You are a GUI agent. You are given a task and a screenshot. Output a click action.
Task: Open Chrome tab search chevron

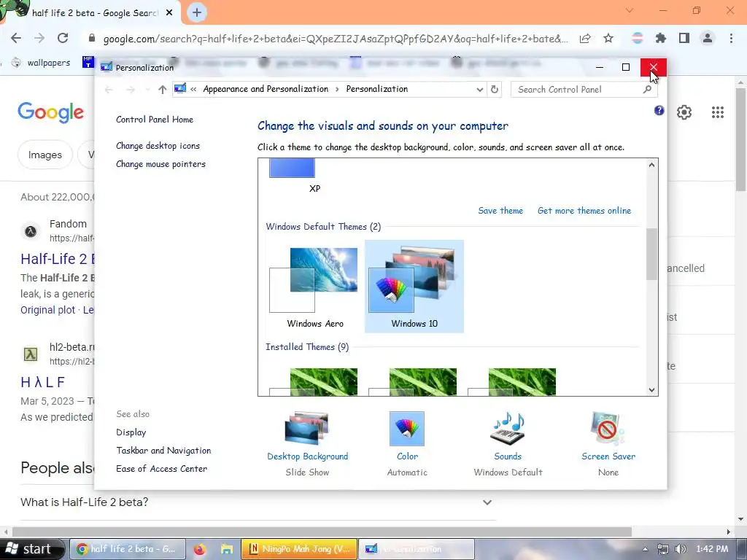tap(630, 10)
